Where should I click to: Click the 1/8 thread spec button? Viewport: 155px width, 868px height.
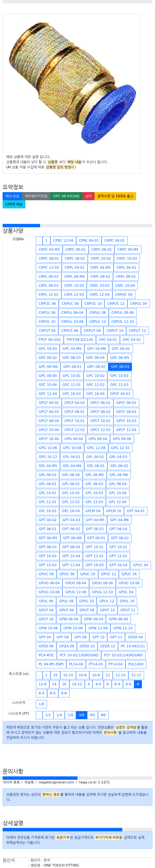coord(41,704)
